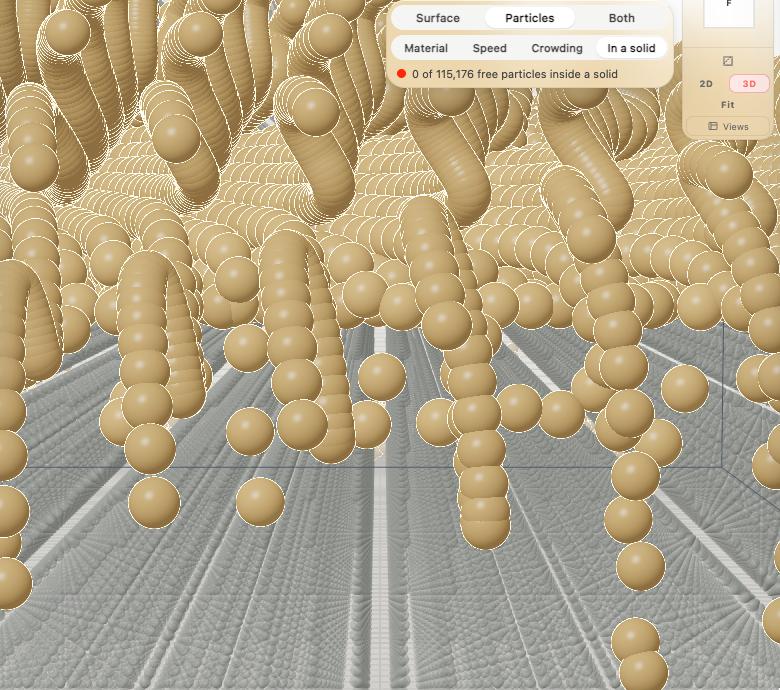The width and height of the screenshot is (780, 690).
Task: Switch viewport to 3D
Action: (x=749, y=84)
